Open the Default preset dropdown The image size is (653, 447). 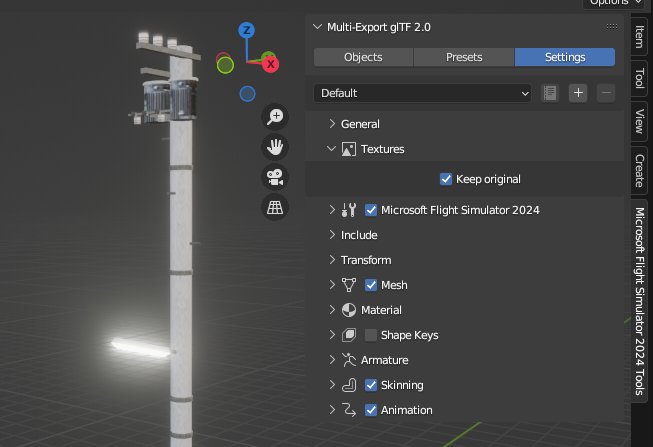click(422, 93)
